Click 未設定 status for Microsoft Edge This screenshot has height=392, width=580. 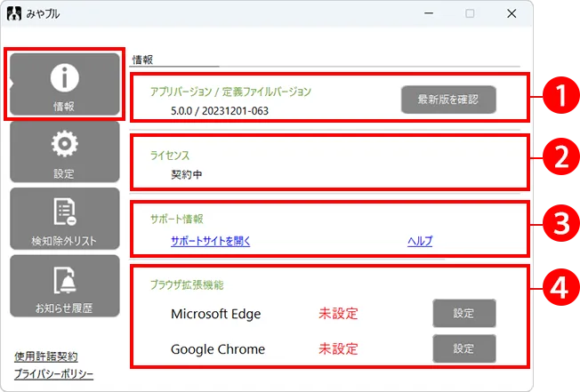tap(338, 314)
